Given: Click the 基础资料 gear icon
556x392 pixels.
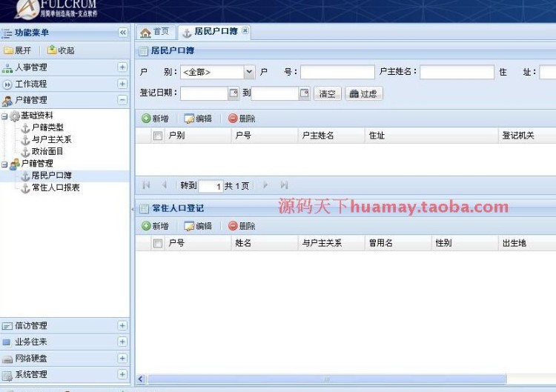Looking at the screenshot, I should click(15, 116).
